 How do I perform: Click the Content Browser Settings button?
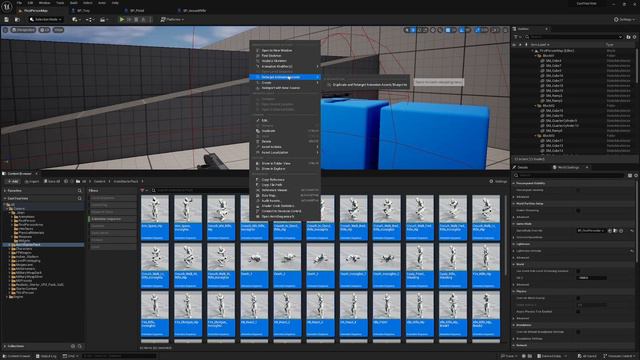pyautogui.click(x=498, y=181)
